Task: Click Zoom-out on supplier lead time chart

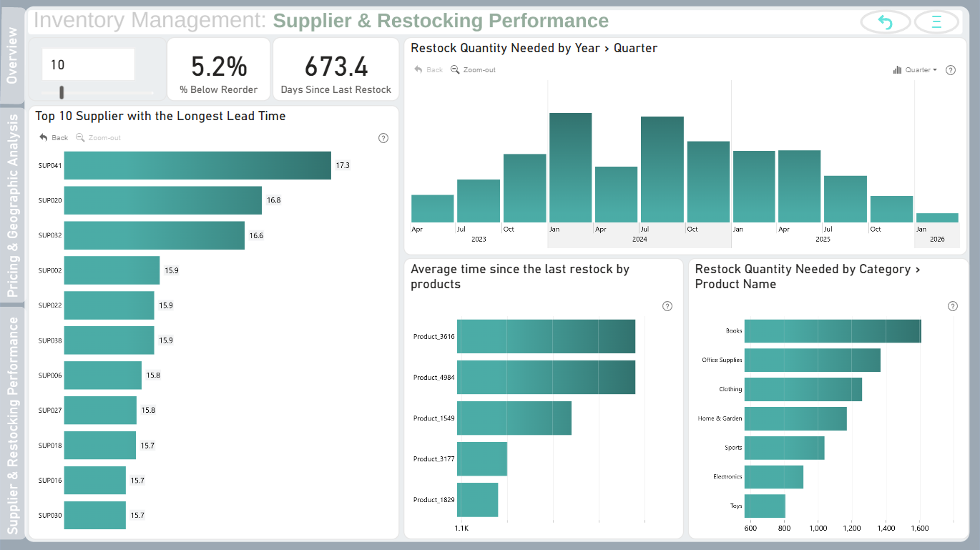Action: point(99,137)
